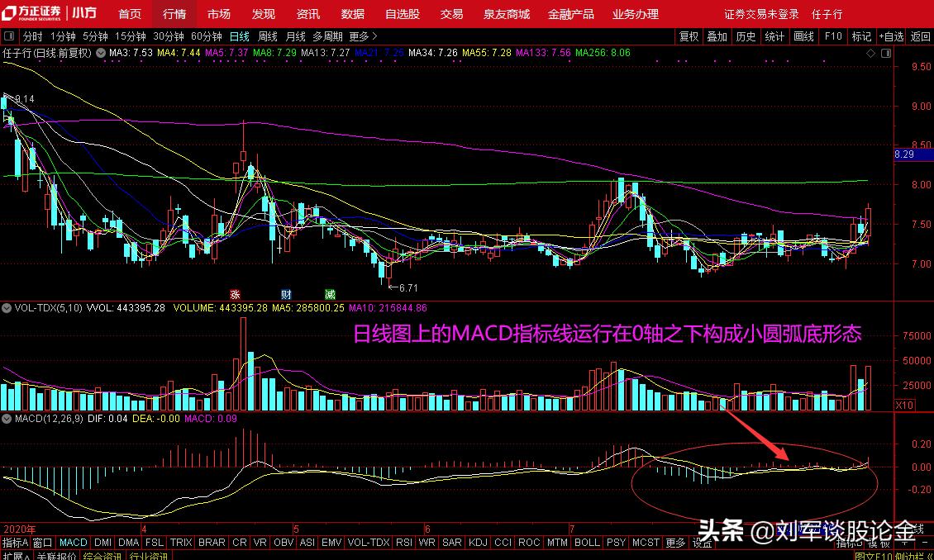View 历史 historical quotes
This screenshot has height=560, width=934.
point(746,36)
